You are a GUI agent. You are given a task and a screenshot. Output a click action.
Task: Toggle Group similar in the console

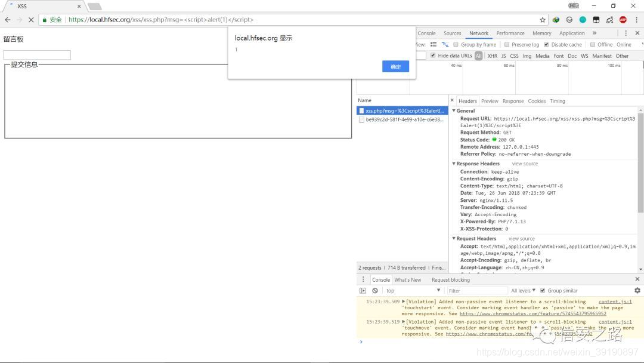(543, 291)
